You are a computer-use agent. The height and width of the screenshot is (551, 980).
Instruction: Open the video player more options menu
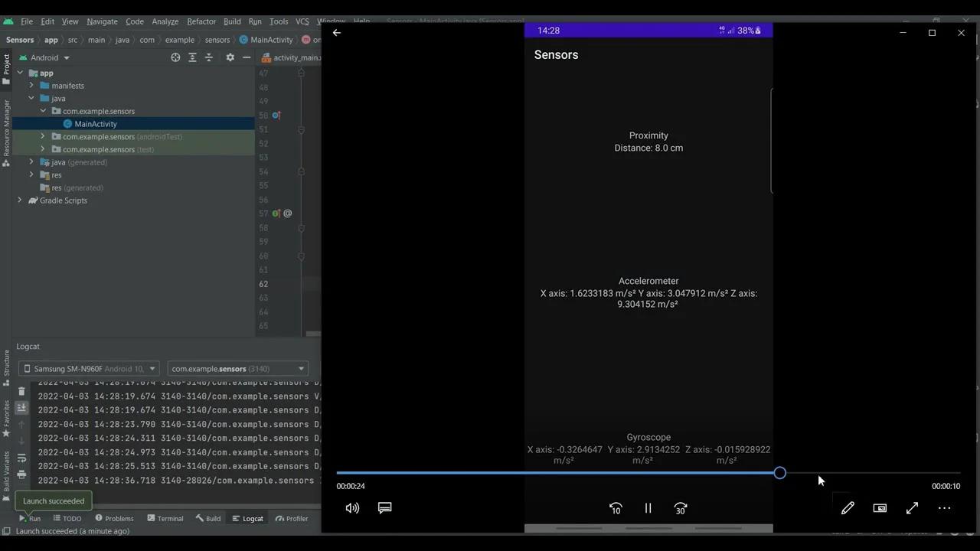944,508
